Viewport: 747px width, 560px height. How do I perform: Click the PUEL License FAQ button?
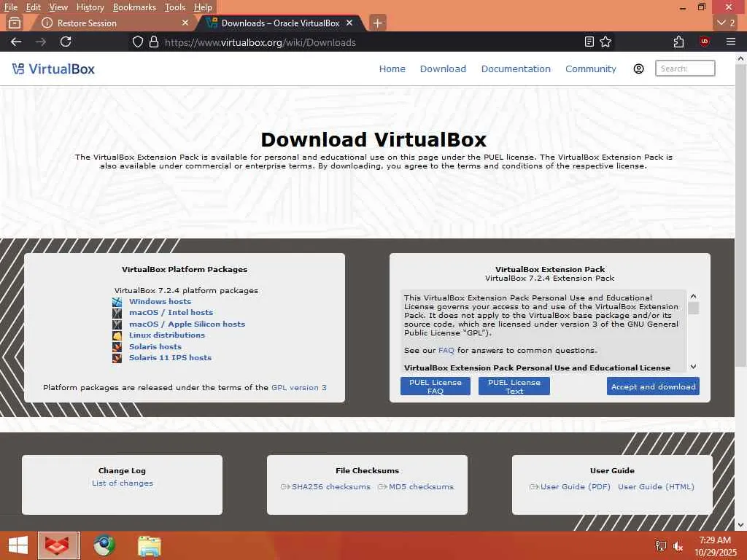436,386
